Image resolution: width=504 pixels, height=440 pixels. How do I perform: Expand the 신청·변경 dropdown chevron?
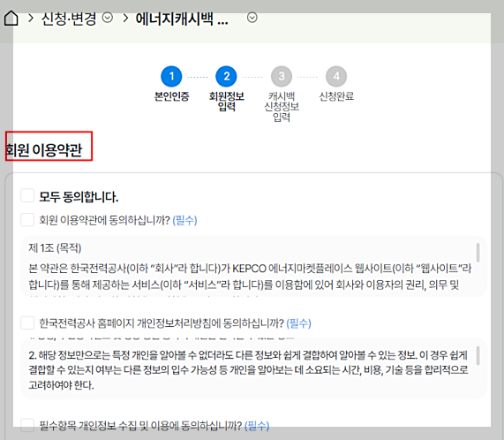pos(108,18)
